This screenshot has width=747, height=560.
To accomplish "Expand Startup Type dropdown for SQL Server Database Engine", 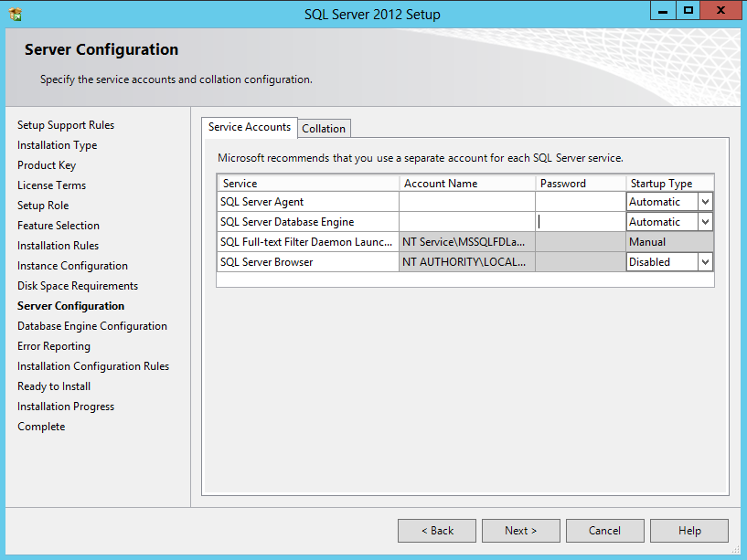I will pos(706,222).
